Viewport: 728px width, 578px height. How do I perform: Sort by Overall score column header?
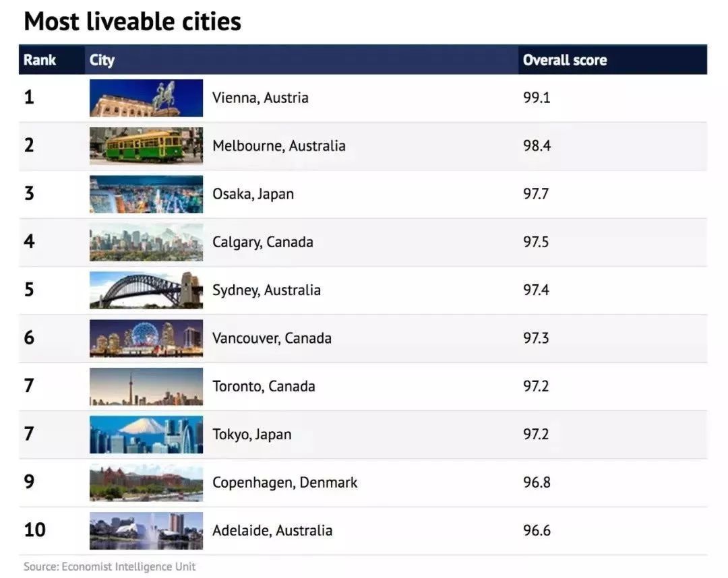tap(564, 60)
